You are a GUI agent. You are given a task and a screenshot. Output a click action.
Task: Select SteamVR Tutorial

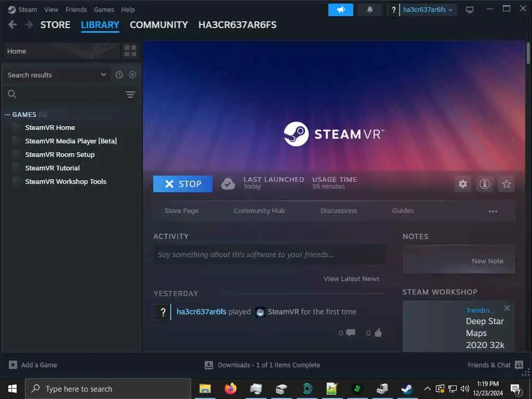52,168
